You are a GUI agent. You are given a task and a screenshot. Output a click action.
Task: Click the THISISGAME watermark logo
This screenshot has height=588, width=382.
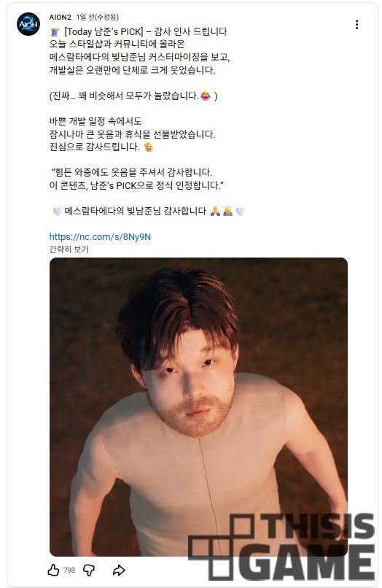pos(281,546)
